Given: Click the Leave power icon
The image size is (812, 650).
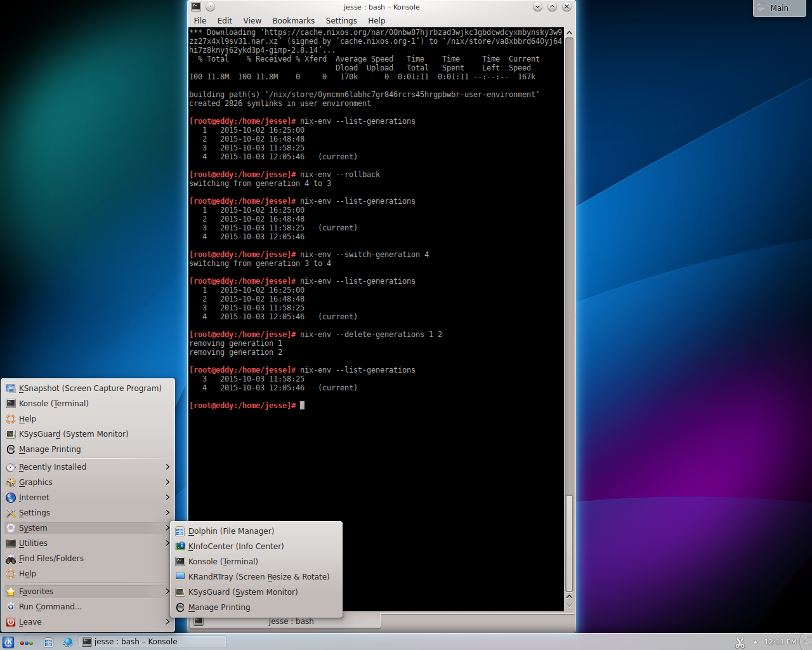Looking at the screenshot, I should [x=11, y=622].
